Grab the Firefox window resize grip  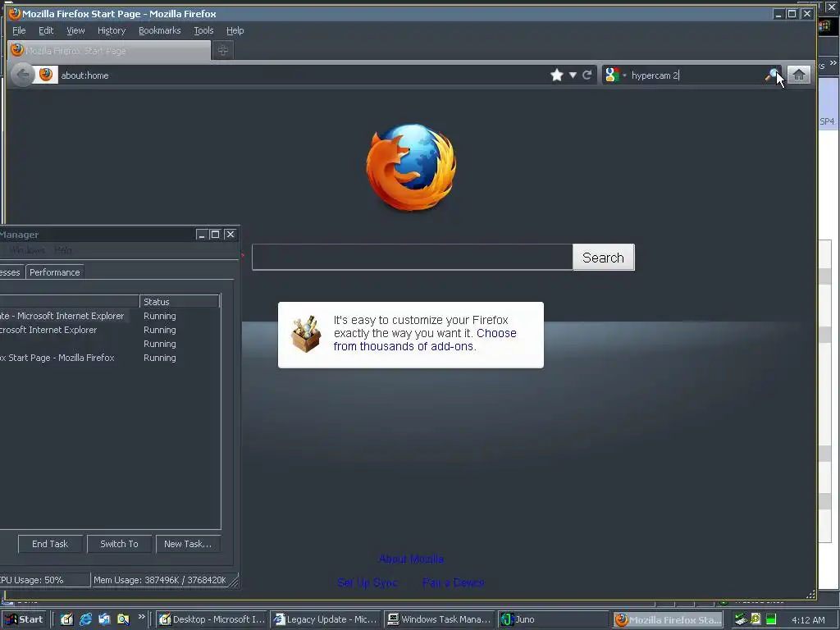pyautogui.click(x=810, y=595)
